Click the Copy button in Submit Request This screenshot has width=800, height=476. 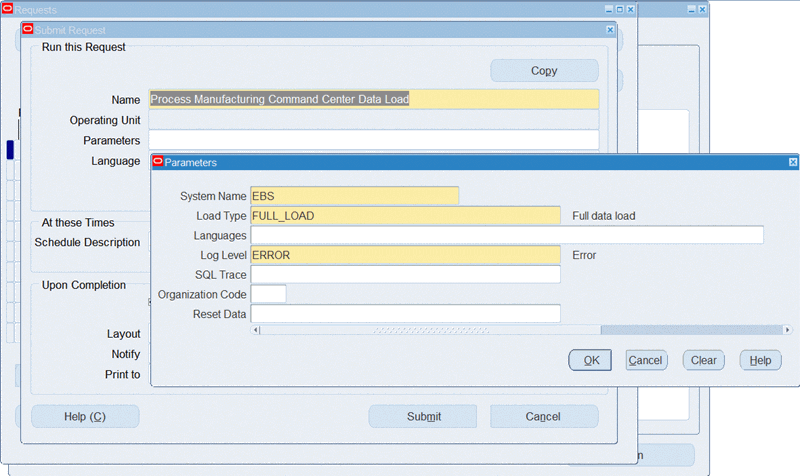[544, 70]
